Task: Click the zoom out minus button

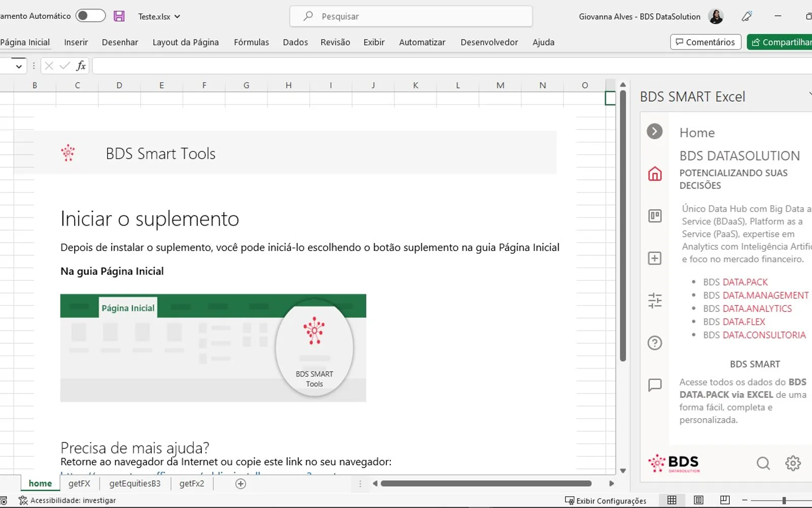Action: (x=744, y=500)
